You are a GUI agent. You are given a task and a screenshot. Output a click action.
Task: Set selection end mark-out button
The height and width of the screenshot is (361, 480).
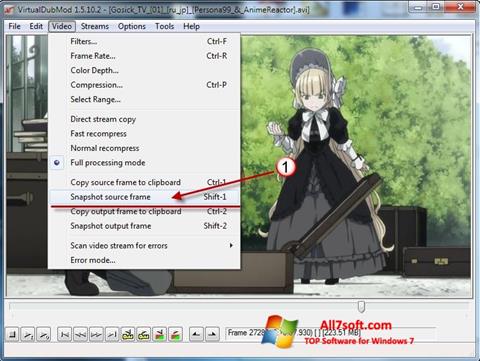(212, 334)
